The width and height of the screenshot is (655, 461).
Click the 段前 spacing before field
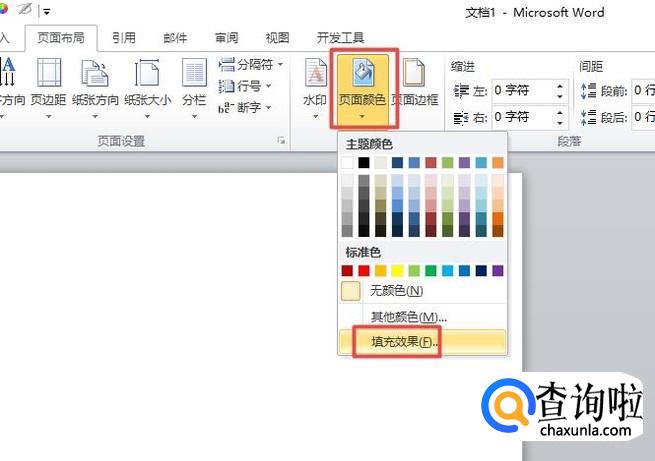point(643,90)
